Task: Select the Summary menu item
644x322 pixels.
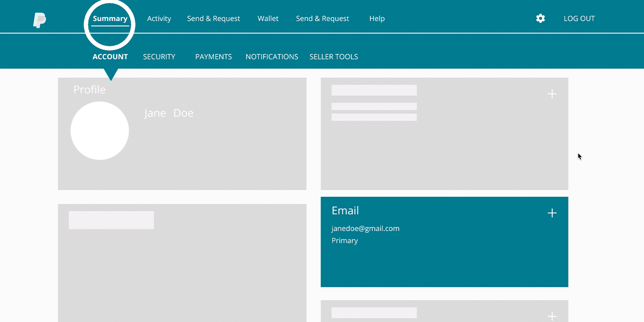Action: (110, 19)
